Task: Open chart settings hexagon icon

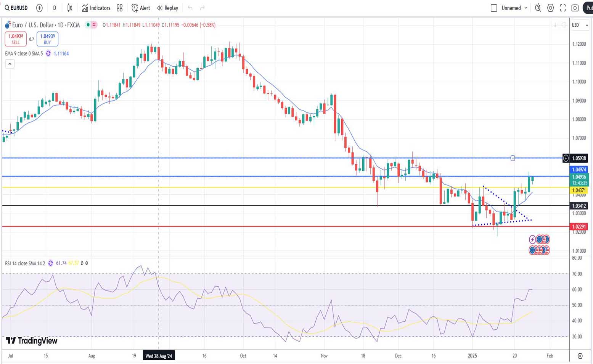Action: pos(550,8)
